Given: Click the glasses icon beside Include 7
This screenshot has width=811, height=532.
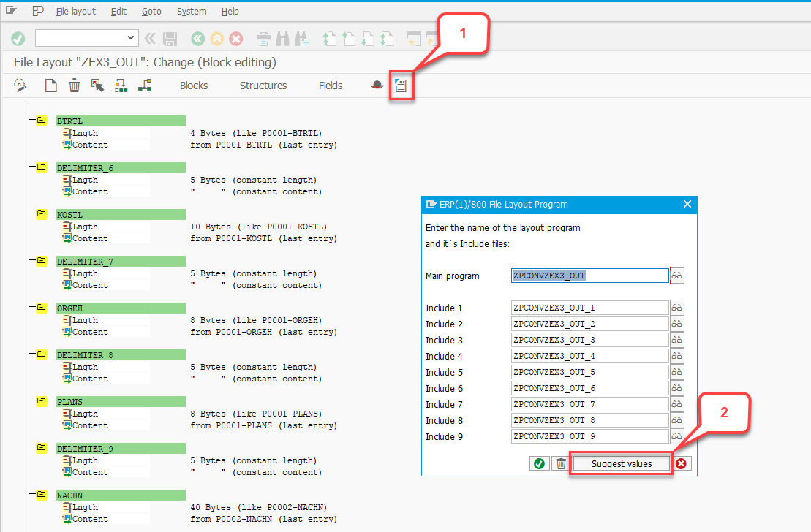Looking at the screenshot, I should click(x=677, y=404).
